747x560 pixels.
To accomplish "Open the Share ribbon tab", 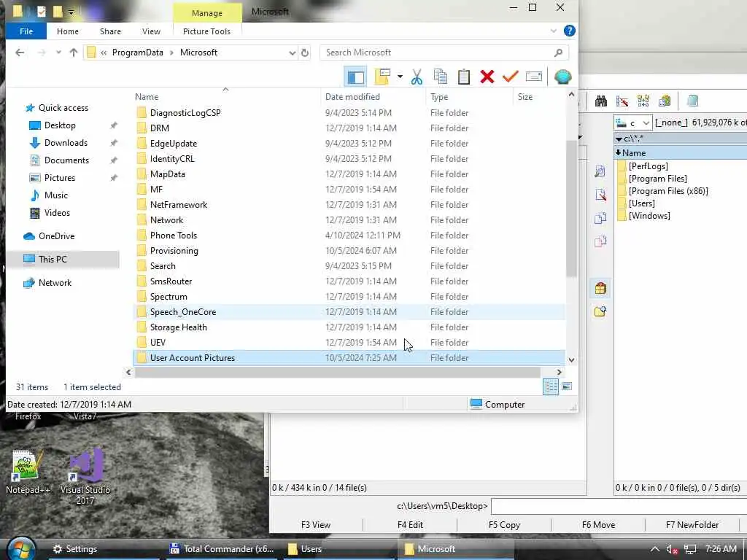I will (x=110, y=31).
